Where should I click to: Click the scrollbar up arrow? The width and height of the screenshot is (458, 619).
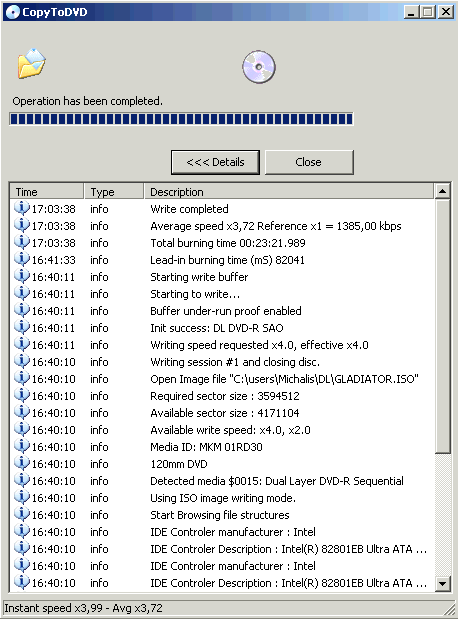point(443,191)
